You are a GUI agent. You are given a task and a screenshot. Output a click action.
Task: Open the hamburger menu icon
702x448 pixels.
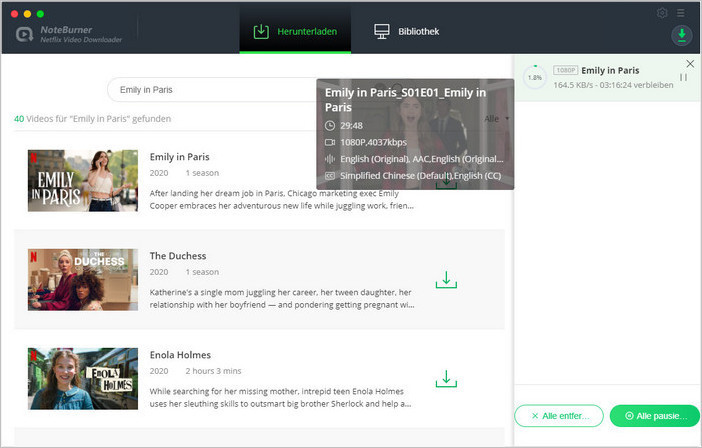pos(681,13)
